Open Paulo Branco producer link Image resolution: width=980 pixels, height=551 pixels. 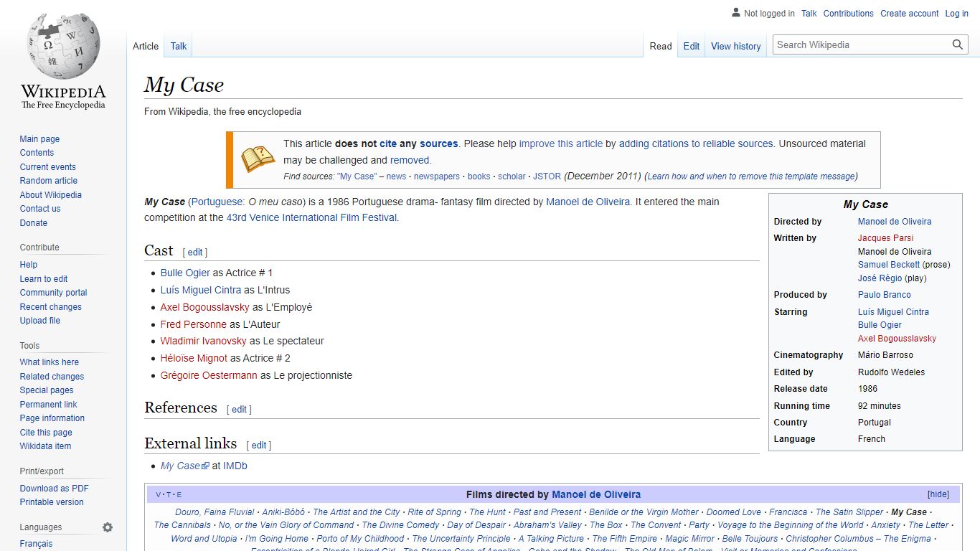(885, 295)
